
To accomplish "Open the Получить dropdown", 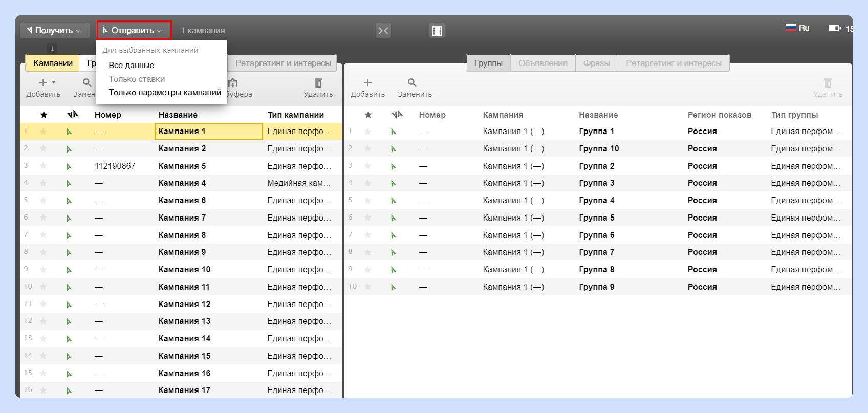I will point(54,30).
